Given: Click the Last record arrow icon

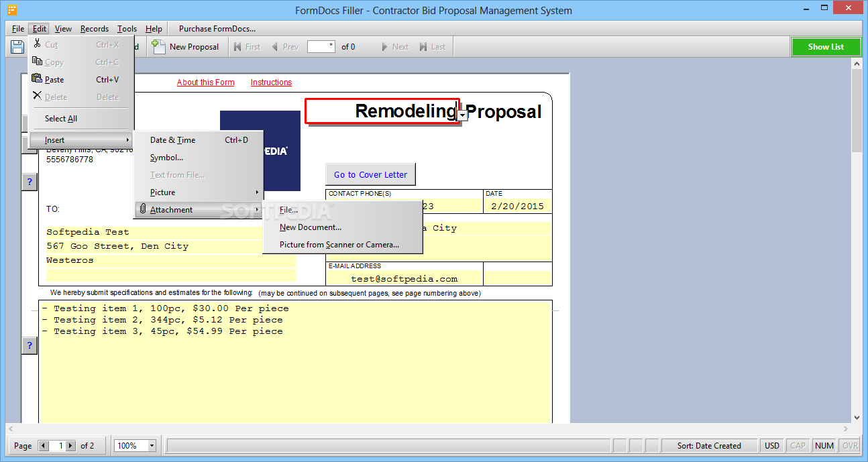Looking at the screenshot, I should [423, 47].
